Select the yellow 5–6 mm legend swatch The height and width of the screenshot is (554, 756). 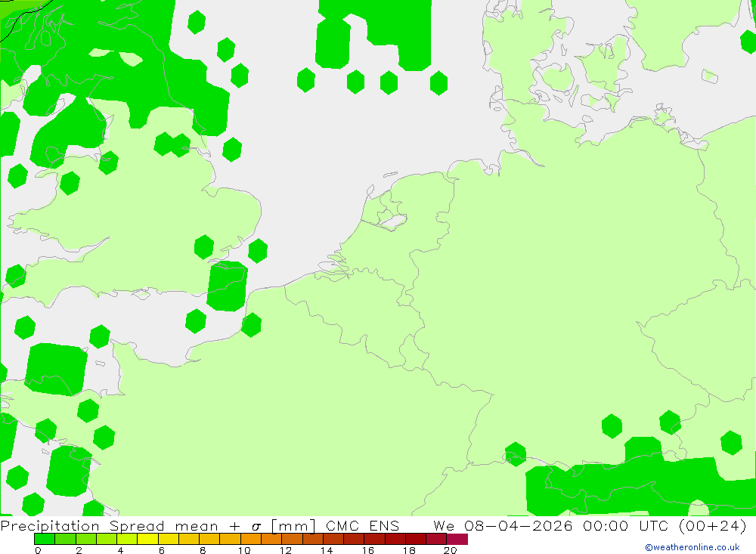coord(147,539)
